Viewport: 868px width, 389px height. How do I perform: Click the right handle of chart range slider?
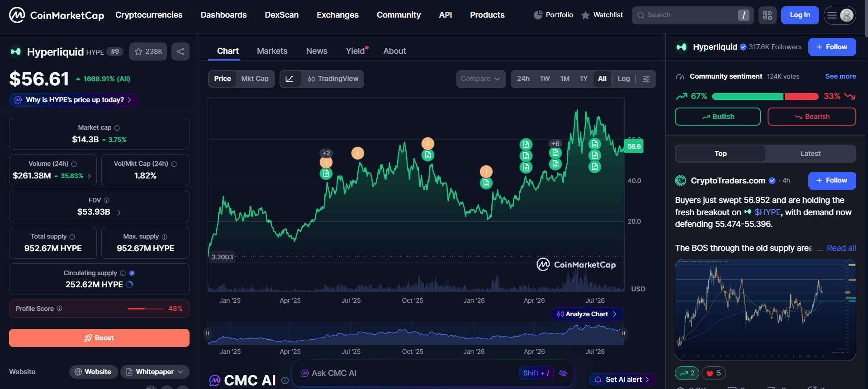pos(623,333)
